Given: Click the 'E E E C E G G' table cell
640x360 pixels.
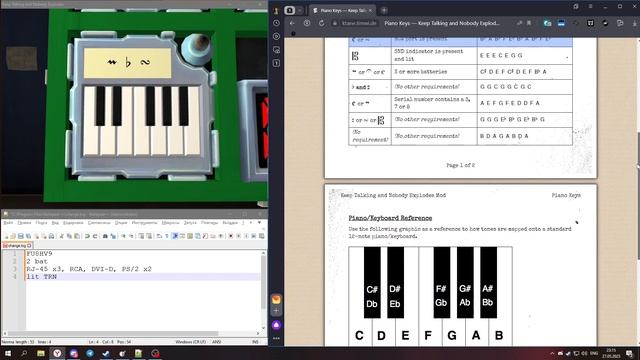Looking at the screenshot, I should click(524, 55).
